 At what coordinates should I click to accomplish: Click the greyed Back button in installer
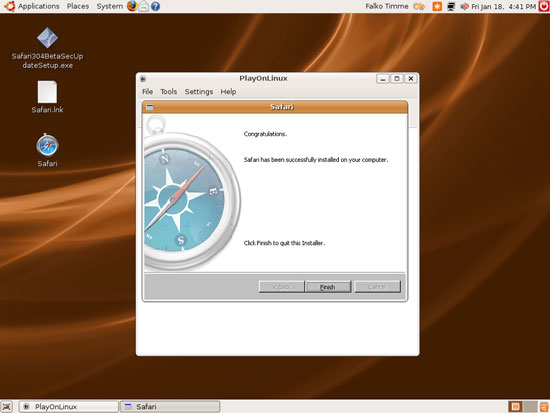point(281,287)
